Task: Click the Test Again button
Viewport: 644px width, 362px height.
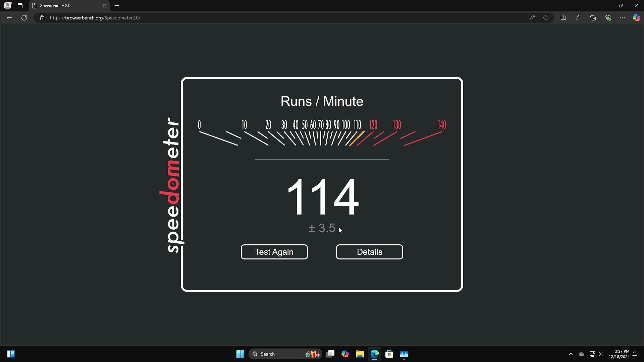Action: tap(274, 252)
